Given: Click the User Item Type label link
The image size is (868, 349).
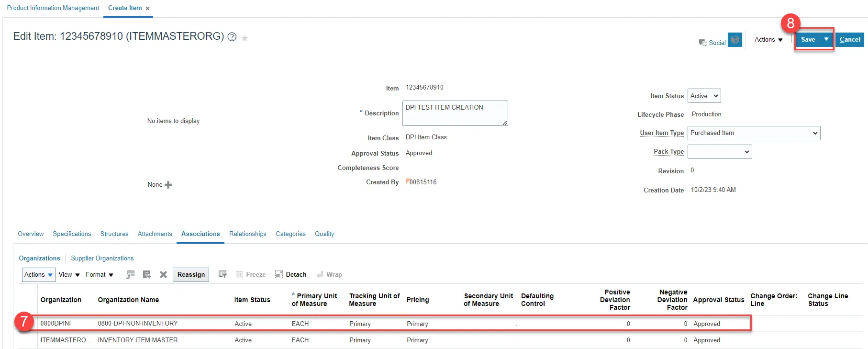Looking at the screenshot, I should tap(662, 133).
